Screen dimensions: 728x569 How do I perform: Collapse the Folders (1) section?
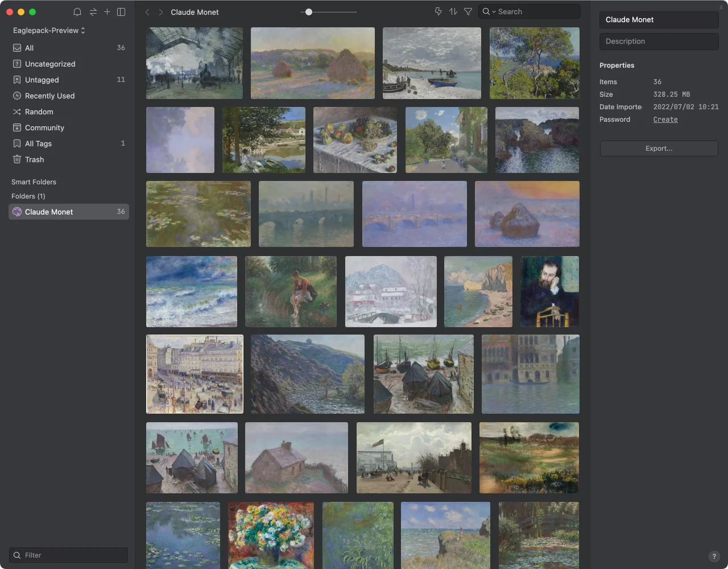28,196
